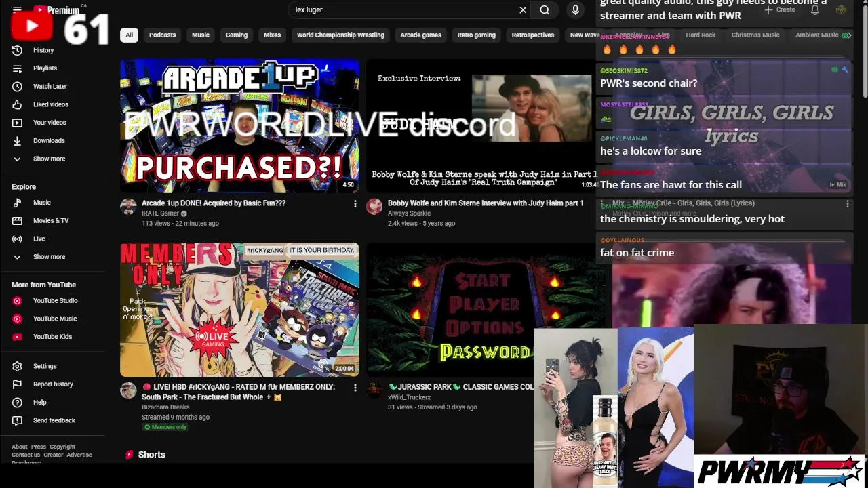Click the magnifier search button

[x=545, y=10]
